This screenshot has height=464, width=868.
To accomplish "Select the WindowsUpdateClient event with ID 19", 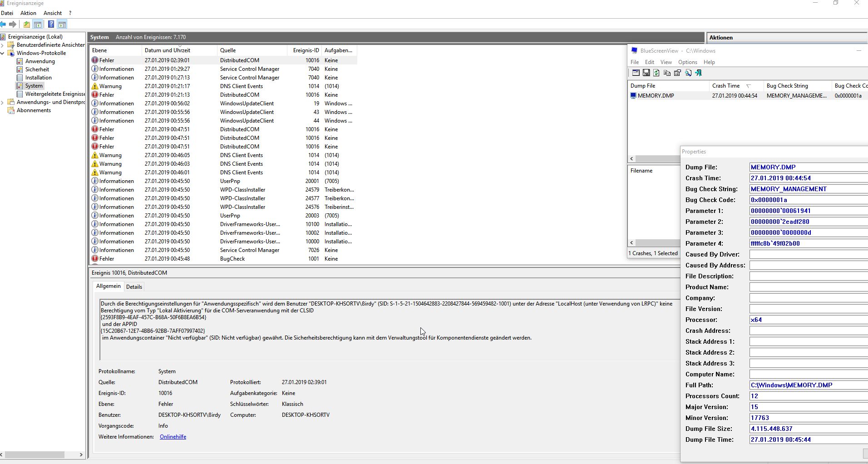I will (223, 104).
